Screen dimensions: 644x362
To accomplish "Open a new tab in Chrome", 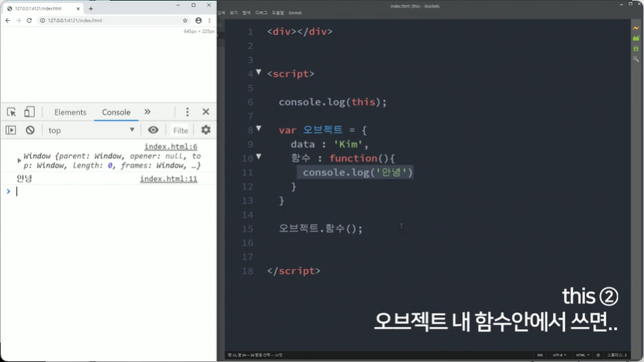I will point(91,8).
